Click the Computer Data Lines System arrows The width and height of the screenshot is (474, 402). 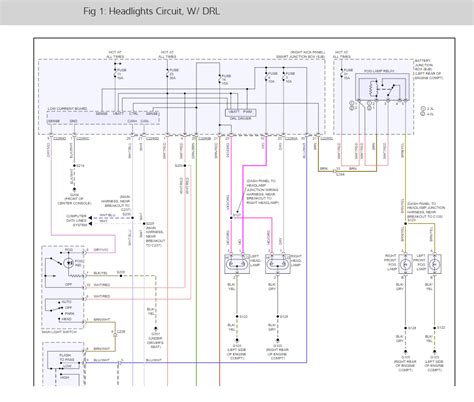coord(90,221)
